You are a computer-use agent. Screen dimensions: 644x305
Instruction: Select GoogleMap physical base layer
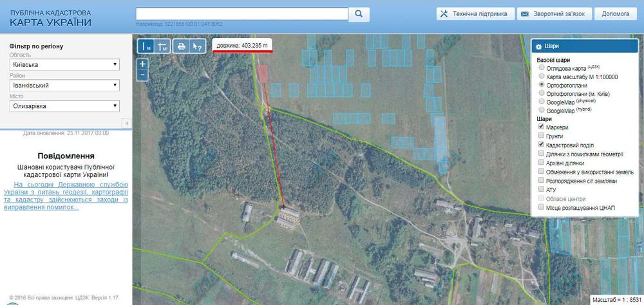542,102
